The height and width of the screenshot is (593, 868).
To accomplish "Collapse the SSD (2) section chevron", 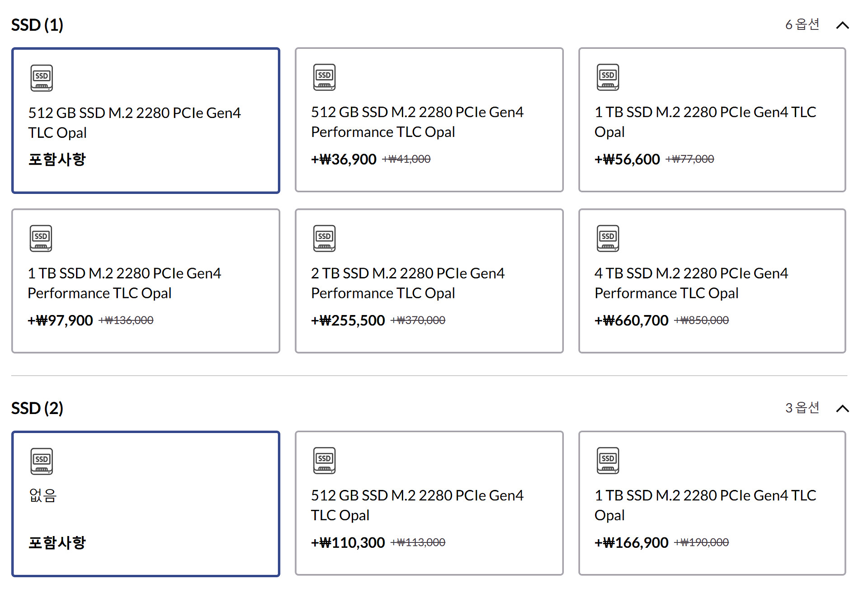I will coord(842,409).
